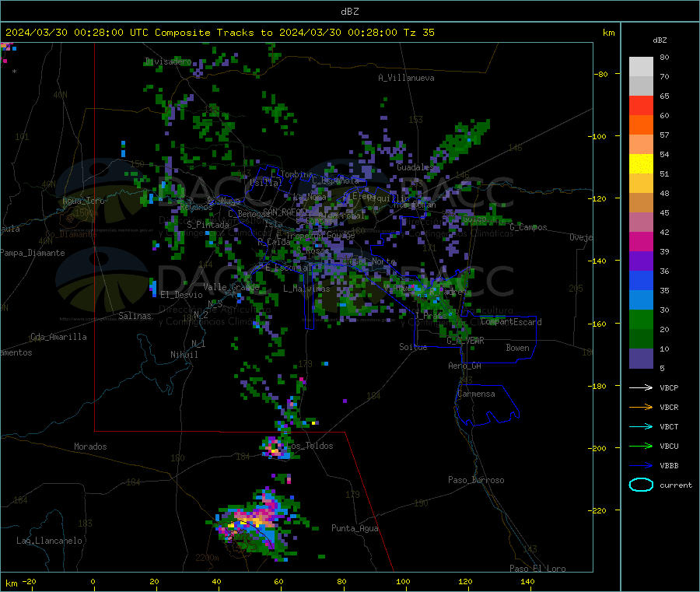Click the 'Agua_Toro' map label
700x592 pixels.
coord(83,201)
